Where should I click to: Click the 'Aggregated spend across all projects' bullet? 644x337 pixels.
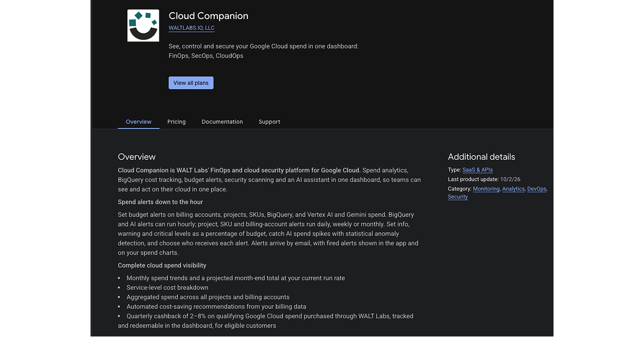pyautogui.click(x=208, y=297)
